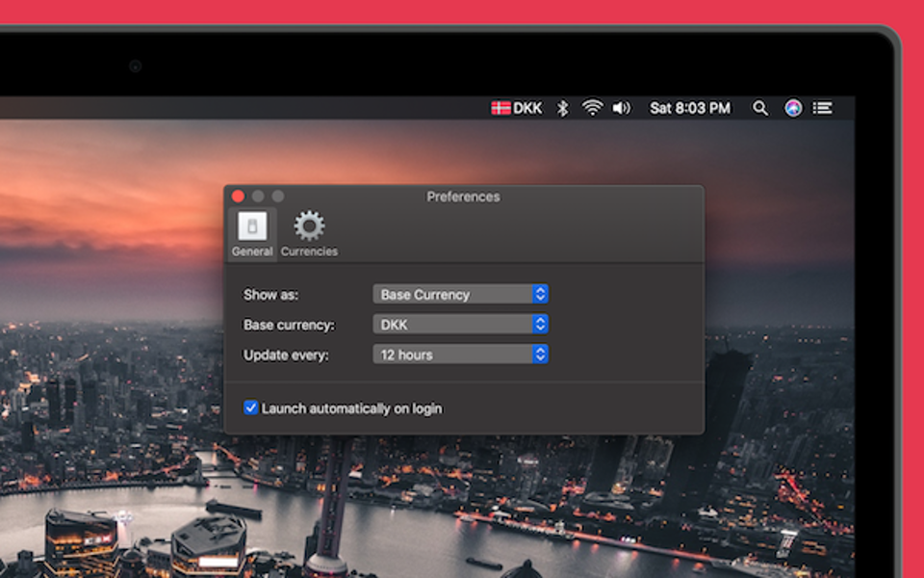Open Spotlight search magnifier icon
Screen dimensions: 924x578
[760, 108]
